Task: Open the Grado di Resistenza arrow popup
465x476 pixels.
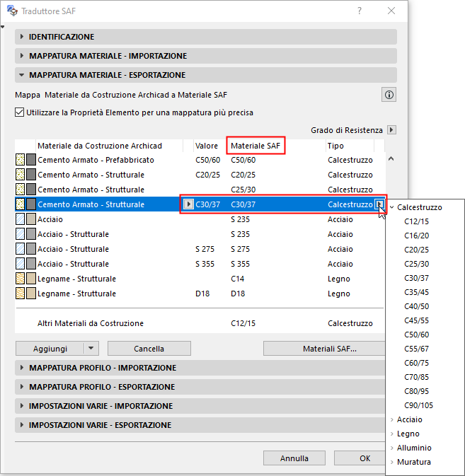Action: point(392,130)
